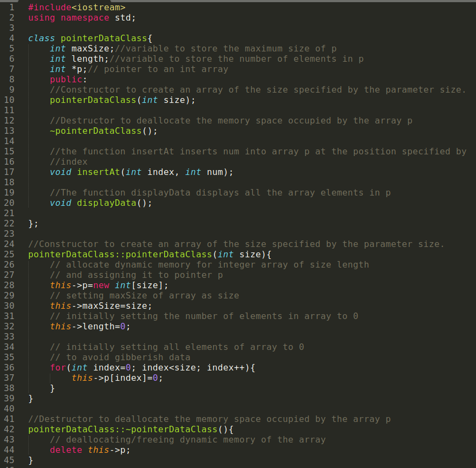
Task: Click line number 45 in the gutter
Action: click(9, 460)
